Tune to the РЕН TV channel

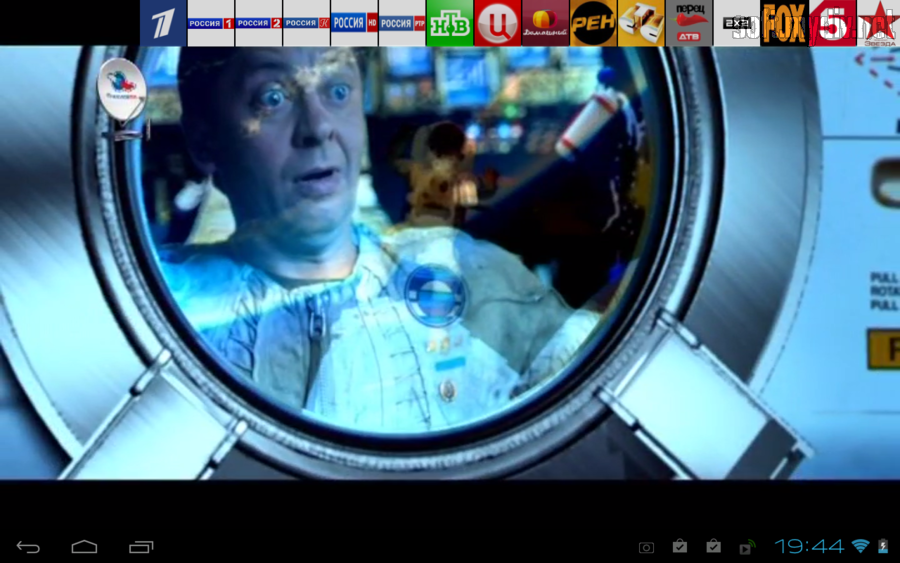(x=593, y=23)
